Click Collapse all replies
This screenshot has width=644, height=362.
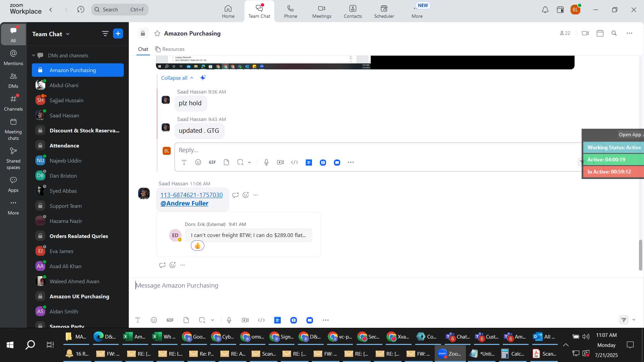pyautogui.click(x=177, y=78)
